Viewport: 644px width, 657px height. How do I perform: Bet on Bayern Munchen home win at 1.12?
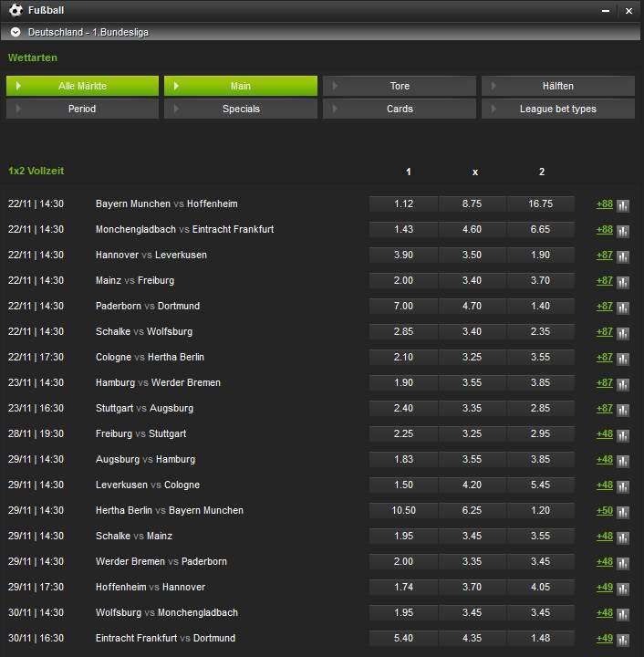[404, 204]
